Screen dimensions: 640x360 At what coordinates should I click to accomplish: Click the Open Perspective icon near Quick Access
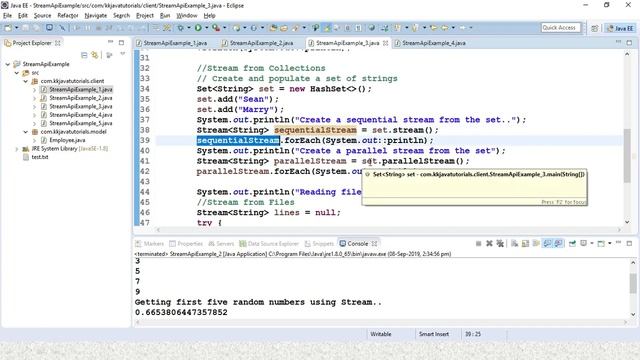(595, 28)
